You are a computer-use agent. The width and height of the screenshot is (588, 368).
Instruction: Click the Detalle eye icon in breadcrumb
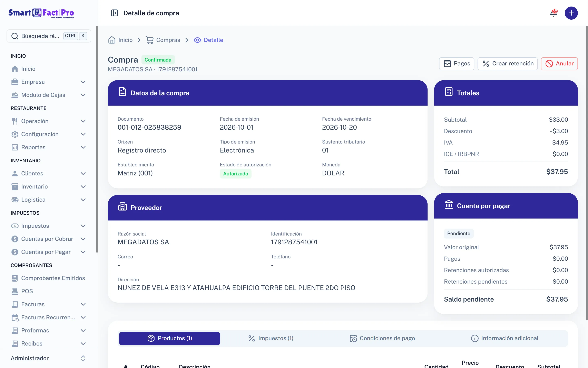point(197,40)
